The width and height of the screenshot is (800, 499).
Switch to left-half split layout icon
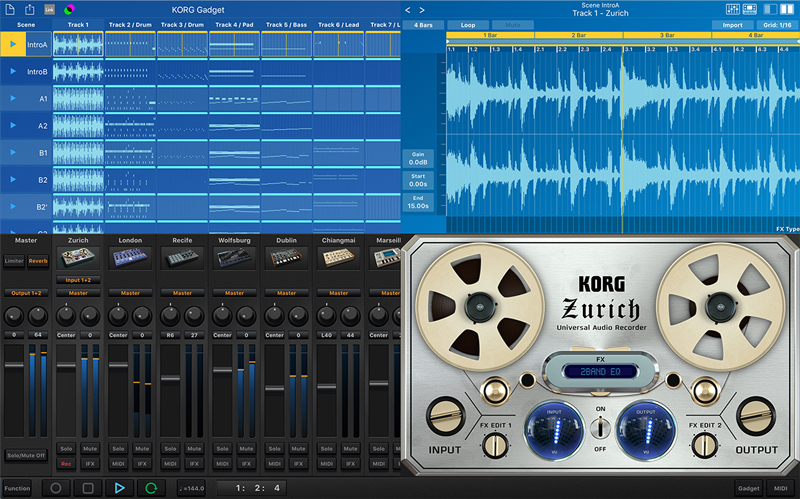[770, 9]
